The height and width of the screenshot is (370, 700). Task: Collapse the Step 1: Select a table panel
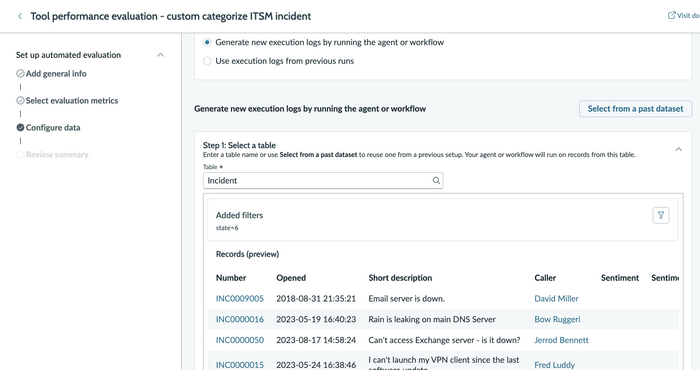pyautogui.click(x=679, y=149)
